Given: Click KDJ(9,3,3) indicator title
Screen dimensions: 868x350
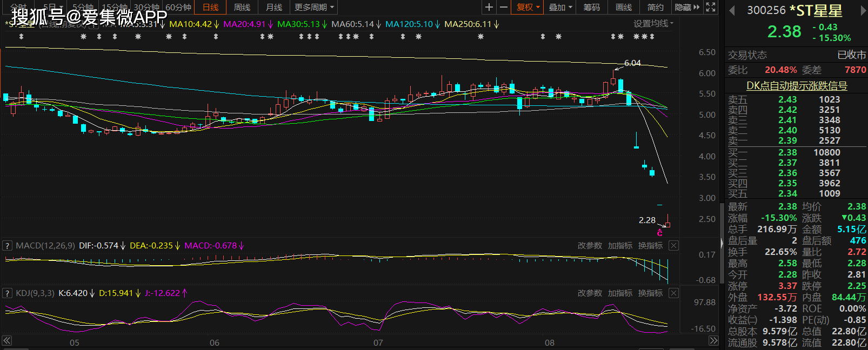Looking at the screenshot, I should coord(35,293).
